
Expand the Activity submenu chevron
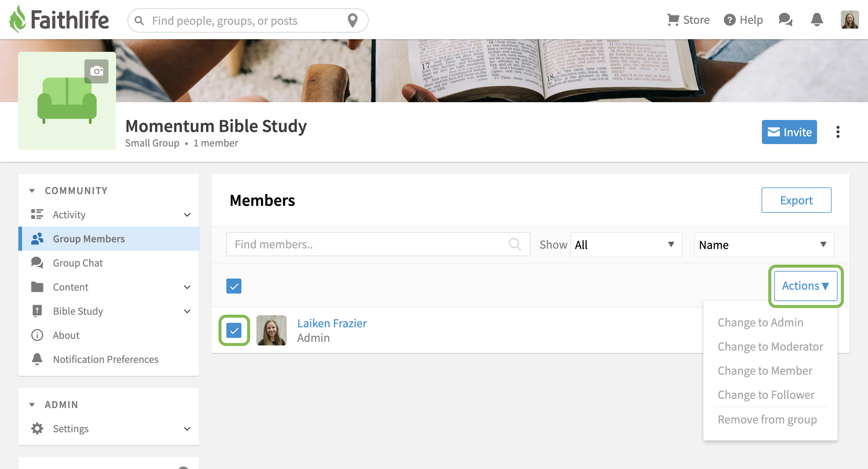pos(187,215)
